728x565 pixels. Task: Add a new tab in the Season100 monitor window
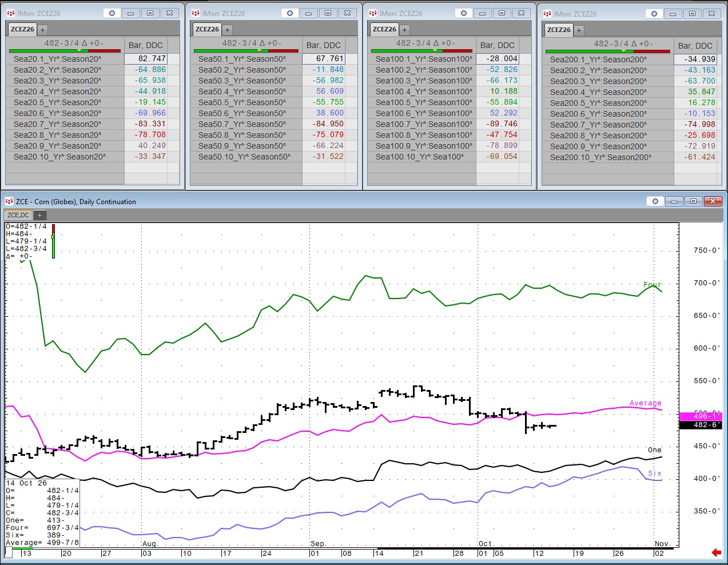click(x=404, y=30)
